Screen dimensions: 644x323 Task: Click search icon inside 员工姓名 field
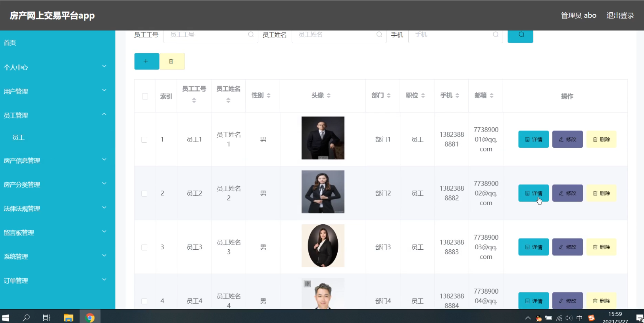(x=379, y=34)
